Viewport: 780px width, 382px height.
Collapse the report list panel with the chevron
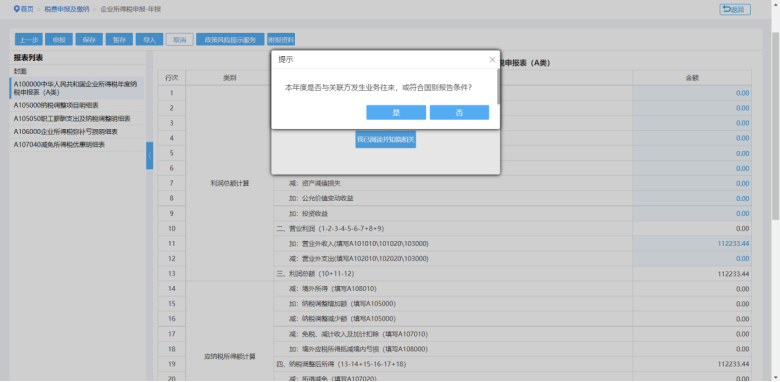pyautogui.click(x=149, y=155)
